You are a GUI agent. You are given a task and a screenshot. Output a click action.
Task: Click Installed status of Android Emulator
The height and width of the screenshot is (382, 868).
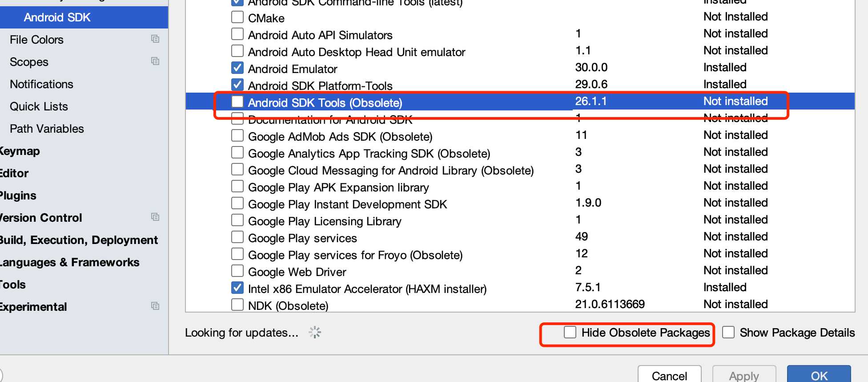725,67
